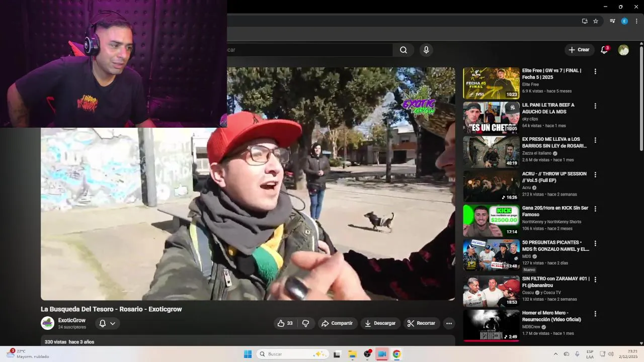Screen dimensions: 644x362
Task: Open video titled EX PRESO ME LLEVA a LOS BARRIOS
Action: [554, 142]
